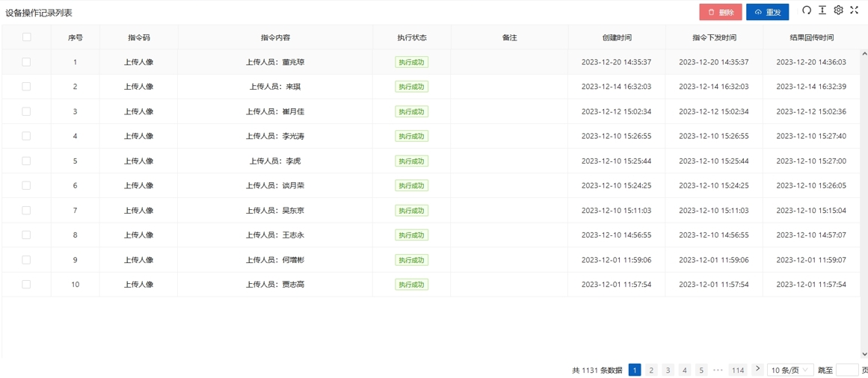The width and height of the screenshot is (868, 378).
Task: Click the 指令码 column header
Action: (x=138, y=37)
